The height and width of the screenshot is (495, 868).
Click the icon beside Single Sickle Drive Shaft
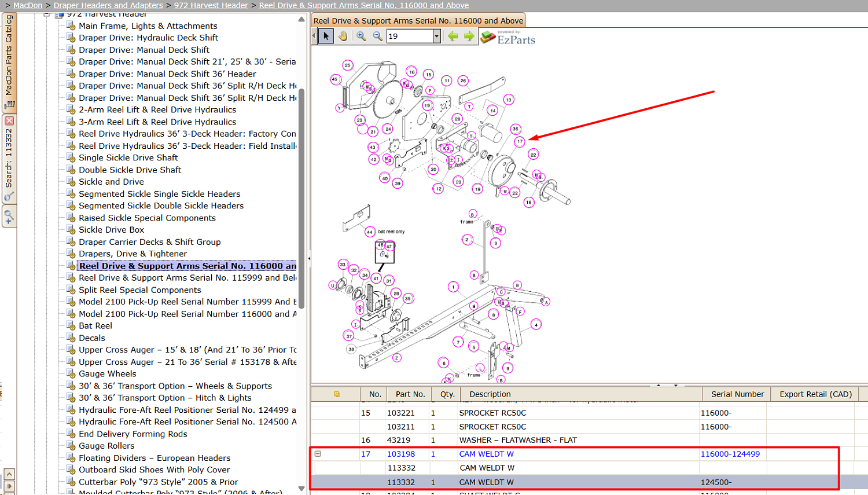[71, 157]
